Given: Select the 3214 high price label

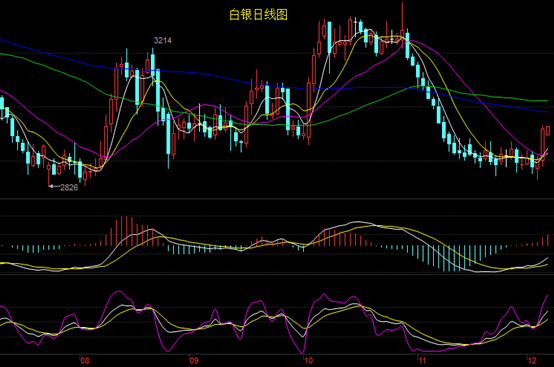Looking at the screenshot, I should point(163,40).
